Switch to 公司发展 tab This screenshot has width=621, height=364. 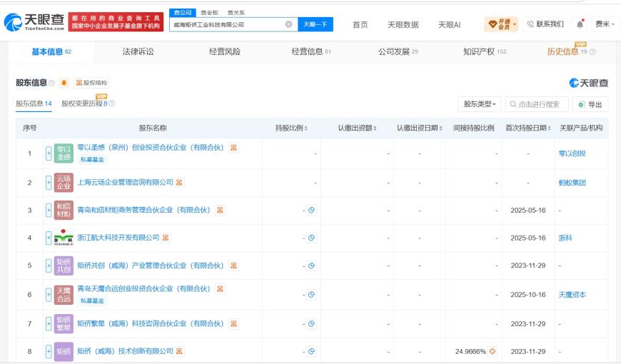398,51
